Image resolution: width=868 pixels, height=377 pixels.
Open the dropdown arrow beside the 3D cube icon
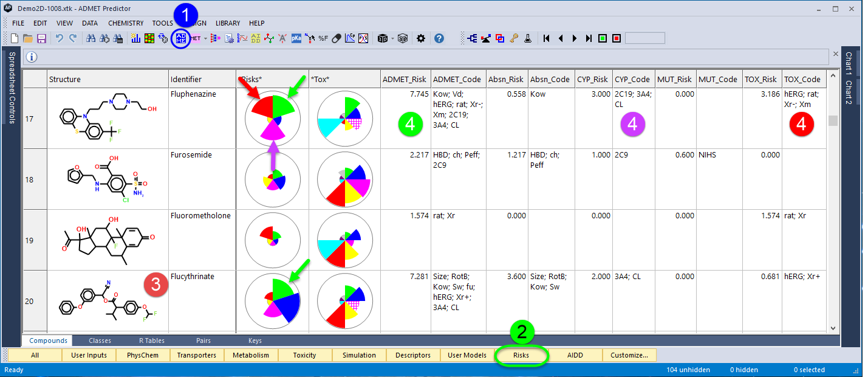pos(392,38)
